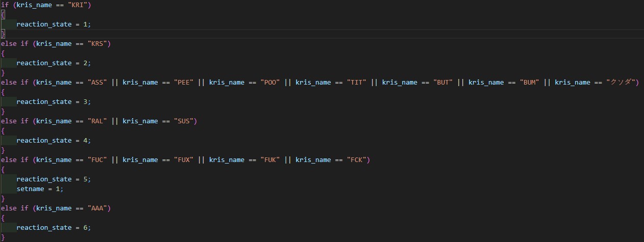Image resolution: width=644 pixels, height=242 pixels.
Task: Click the string "ASS"
Action: 97,83
